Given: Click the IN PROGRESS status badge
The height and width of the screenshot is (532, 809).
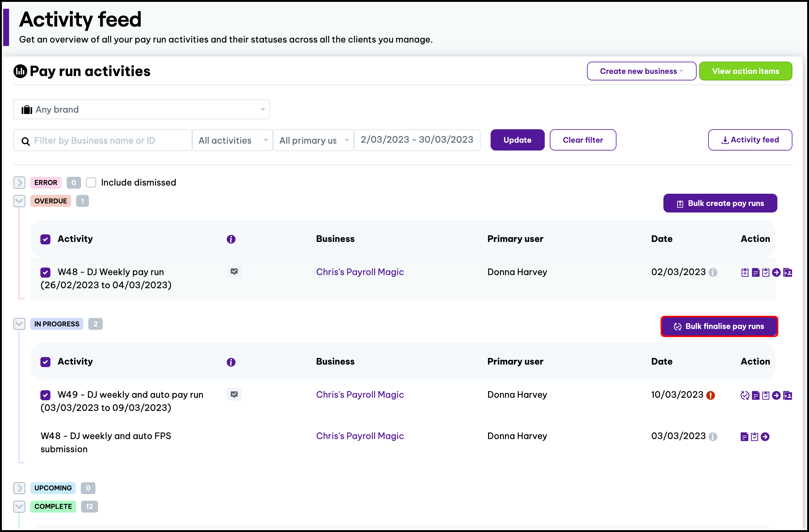Looking at the screenshot, I should pyautogui.click(x=57, y=324).
